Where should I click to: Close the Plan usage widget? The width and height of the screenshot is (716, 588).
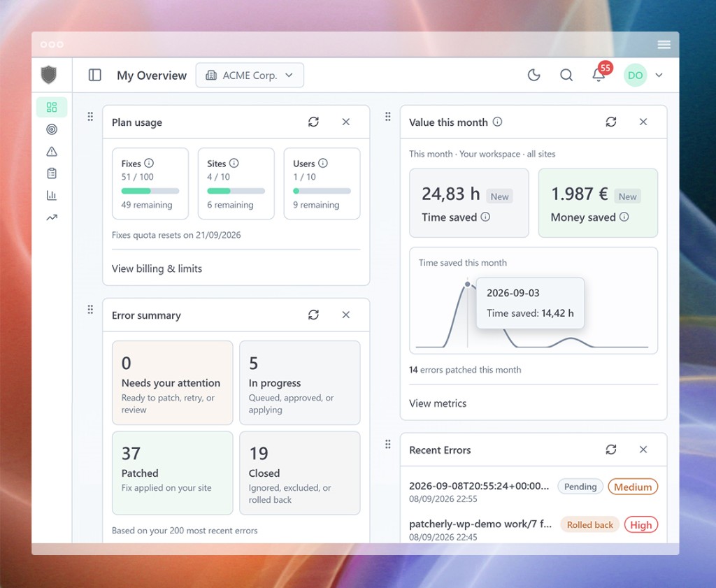(345, 122)
